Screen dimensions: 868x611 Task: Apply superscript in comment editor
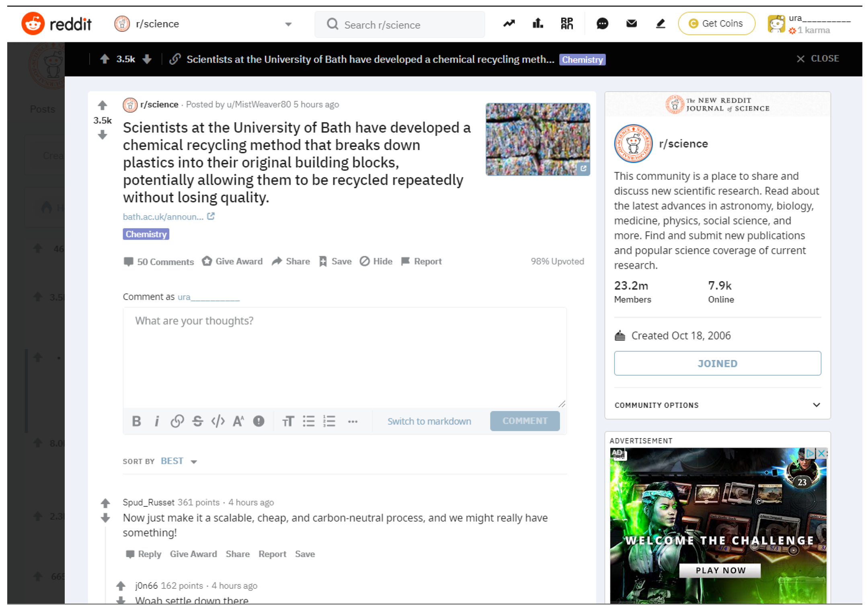pos(238,421)
